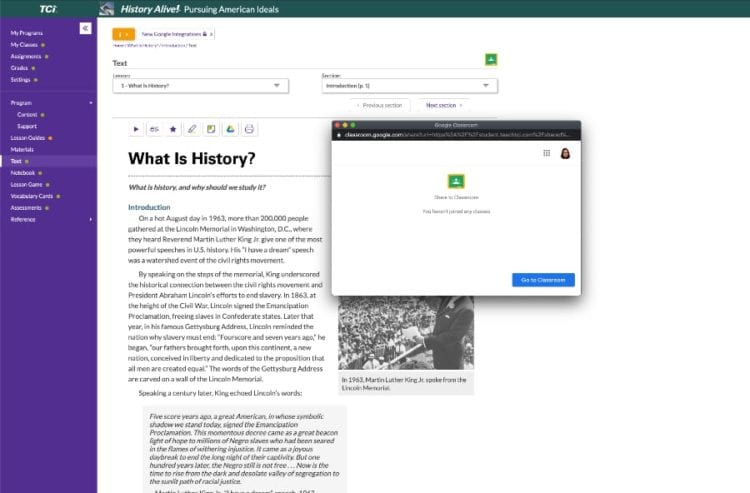
Task: Select the highlighter pen tool icon
Action: pyautogui.click(x=191, y=129)
